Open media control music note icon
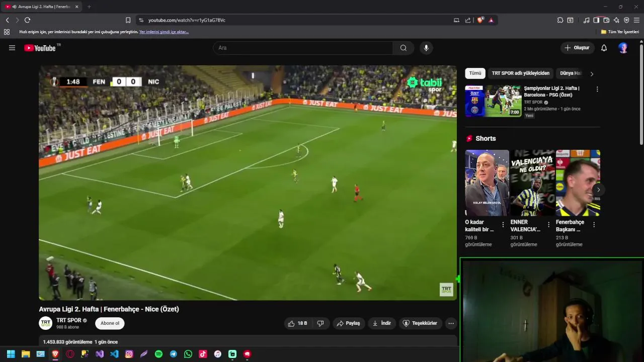644x362 pixels. click(x=586, y=20)
